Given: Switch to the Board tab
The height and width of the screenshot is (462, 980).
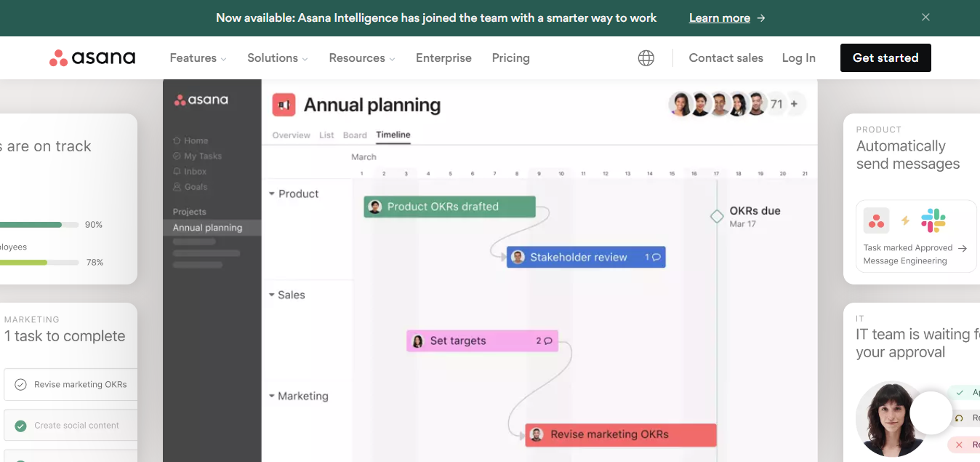Looking at the screenshot, I should 355,135.
